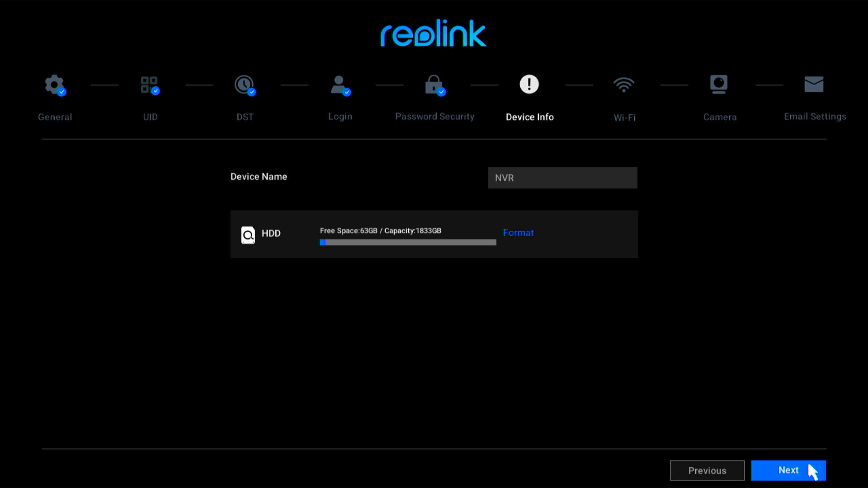The height and width of the screenshot is (488, 868).
Task: Open the Login step label
Action: tap(340, 117)
